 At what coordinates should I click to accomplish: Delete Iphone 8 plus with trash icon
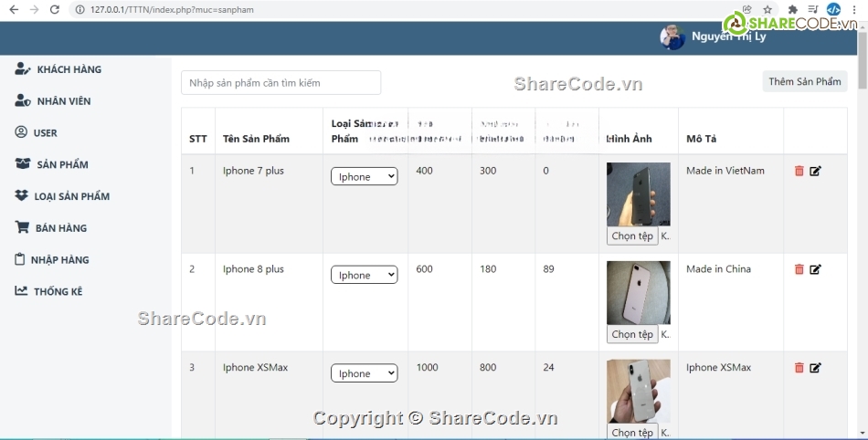point(799,269)
